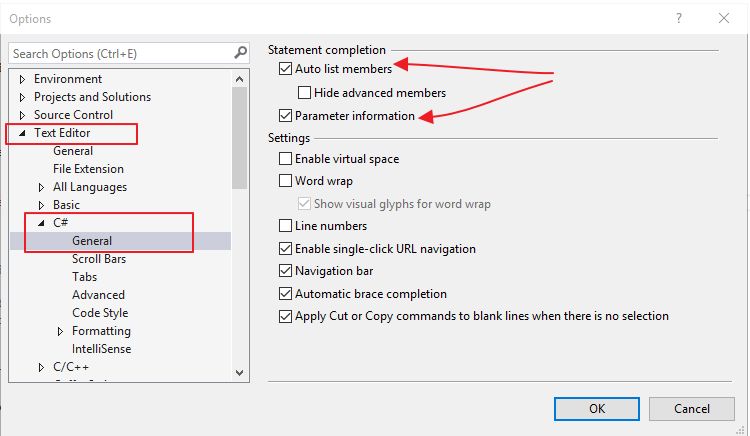The height and width of the screenshot is (436, 750).
Task: Select the Text Editor label
Action: coord(62,133)
